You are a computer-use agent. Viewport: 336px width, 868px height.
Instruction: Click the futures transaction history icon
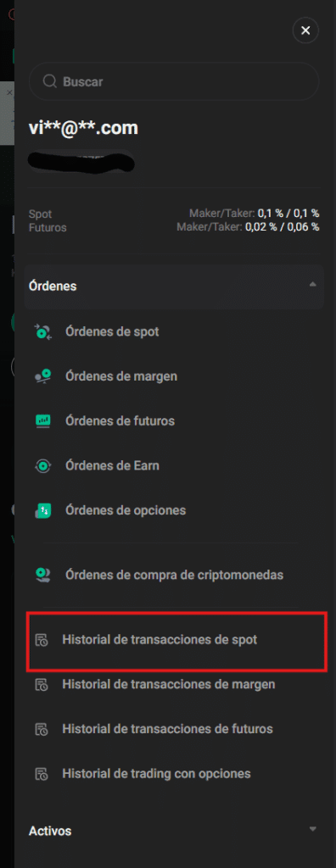[42, 729]
